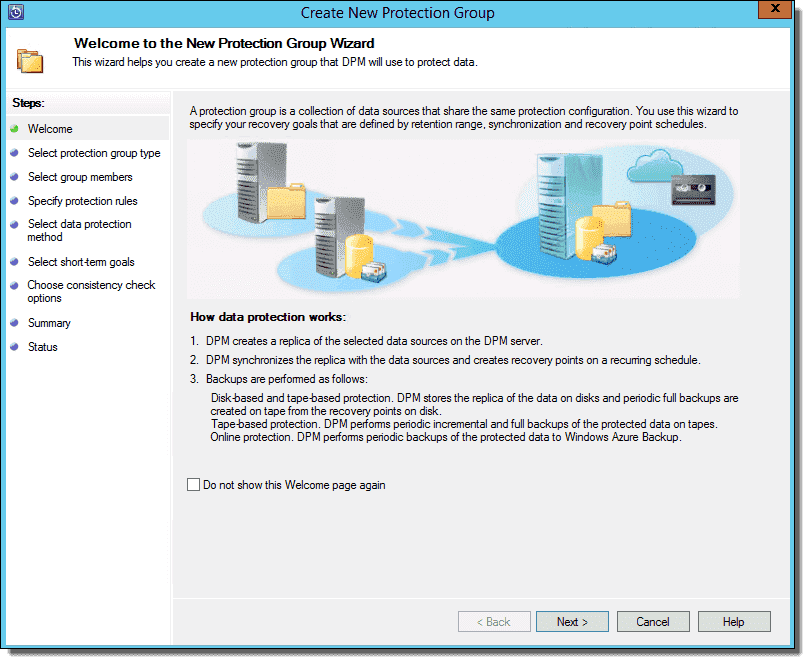Go to the Status step
Viewport: 810px width, 664px height.
click(x=43, y=347)
